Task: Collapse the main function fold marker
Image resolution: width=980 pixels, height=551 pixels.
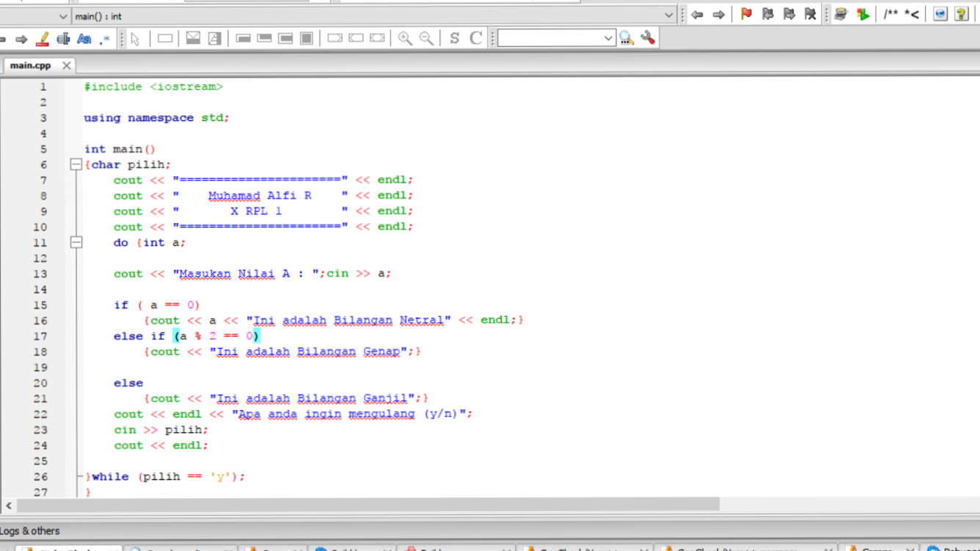Action: click(x=76, y=164)
